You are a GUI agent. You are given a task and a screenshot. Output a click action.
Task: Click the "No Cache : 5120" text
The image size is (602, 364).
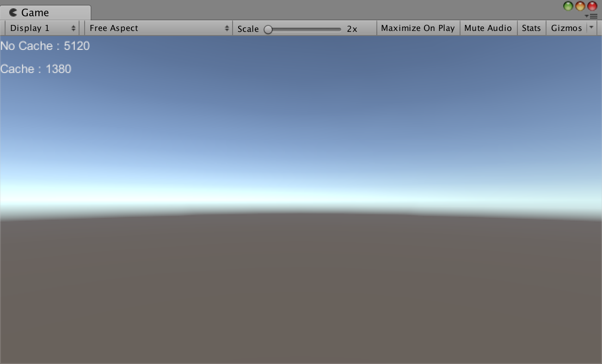click(45, 46)
